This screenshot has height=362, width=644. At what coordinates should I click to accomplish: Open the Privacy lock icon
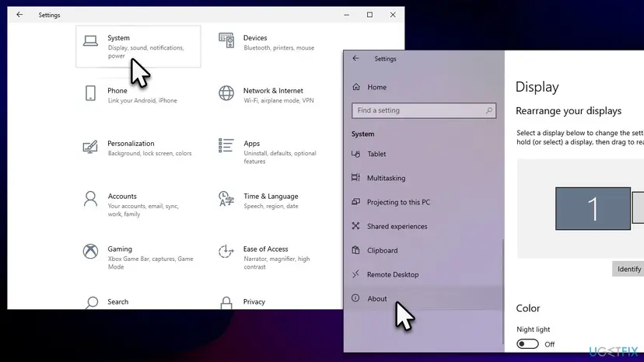[226, 303]
